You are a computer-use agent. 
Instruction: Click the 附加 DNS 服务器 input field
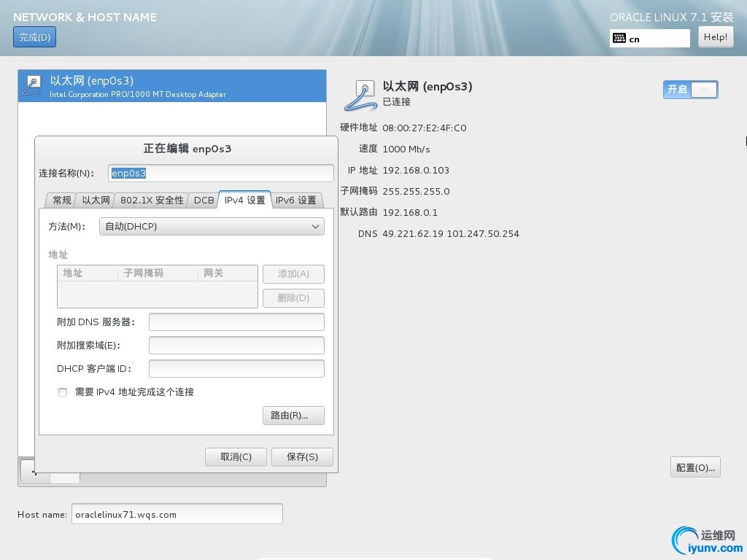236,322
